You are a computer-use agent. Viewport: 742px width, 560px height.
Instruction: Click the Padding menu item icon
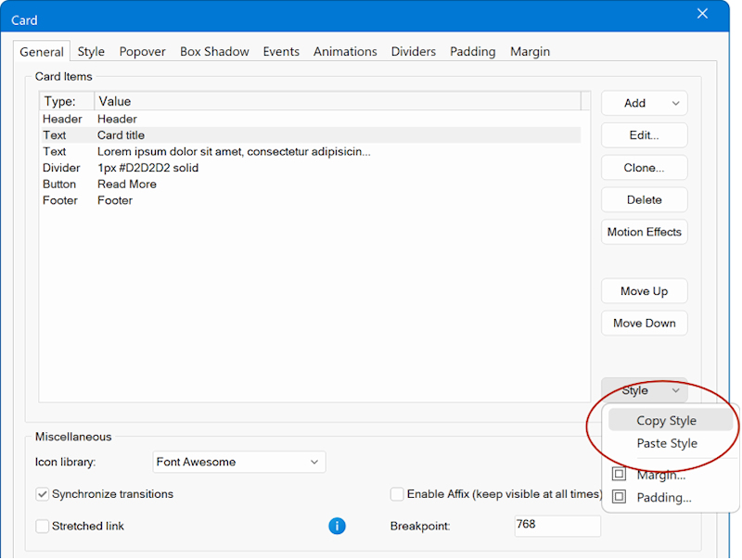(619, 498)
